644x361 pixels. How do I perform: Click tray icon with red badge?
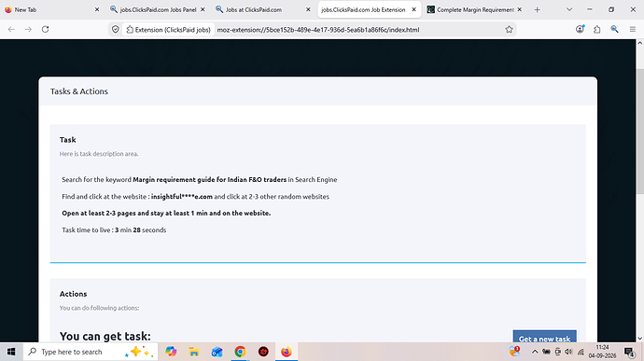[x=514, y=351]
